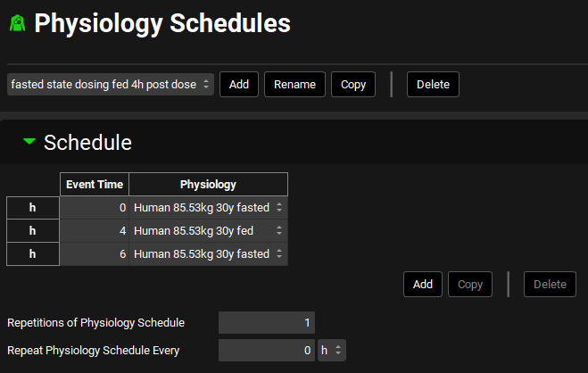The image size is (588, 373).
Task: Click the Event Time 0 cell
Action: tap(95, 207)
